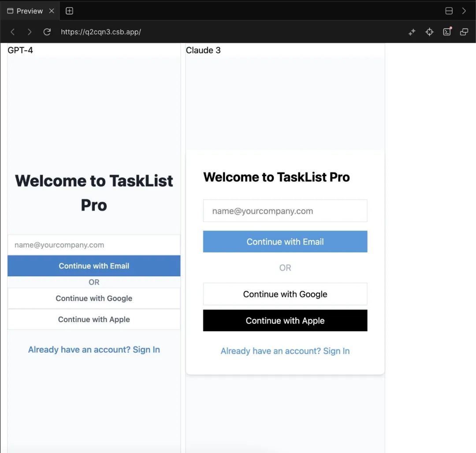Screen dimensions: 476x453
Task: Click the q2cqn3.csb.app URL address bar
Action: pyautogui.click(x=101, y=32)
